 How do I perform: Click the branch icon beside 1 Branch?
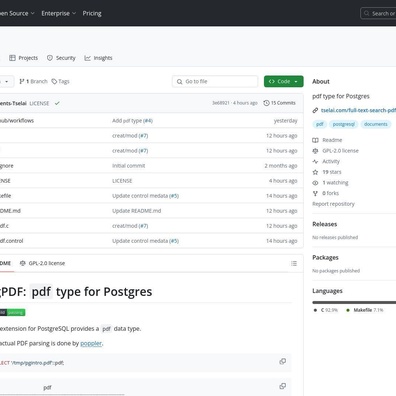click(x=22, y=81)
